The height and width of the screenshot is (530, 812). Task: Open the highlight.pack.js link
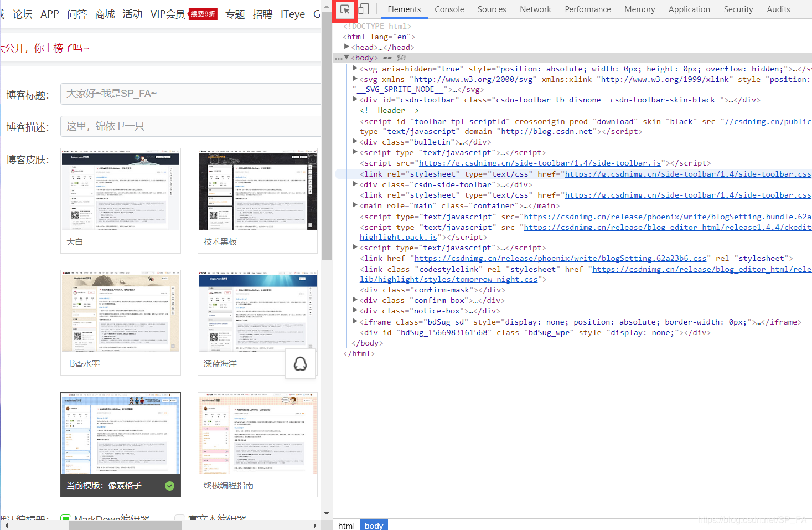click(399, 238)
